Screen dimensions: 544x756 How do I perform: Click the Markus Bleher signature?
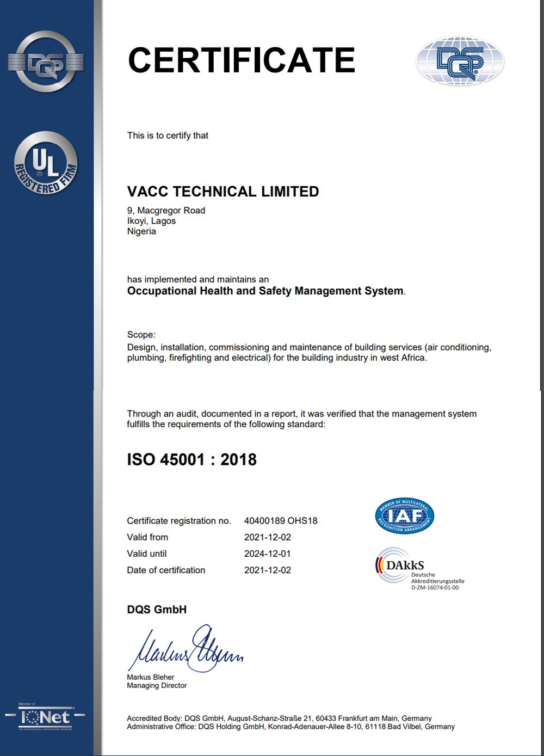tap(185, 648)
